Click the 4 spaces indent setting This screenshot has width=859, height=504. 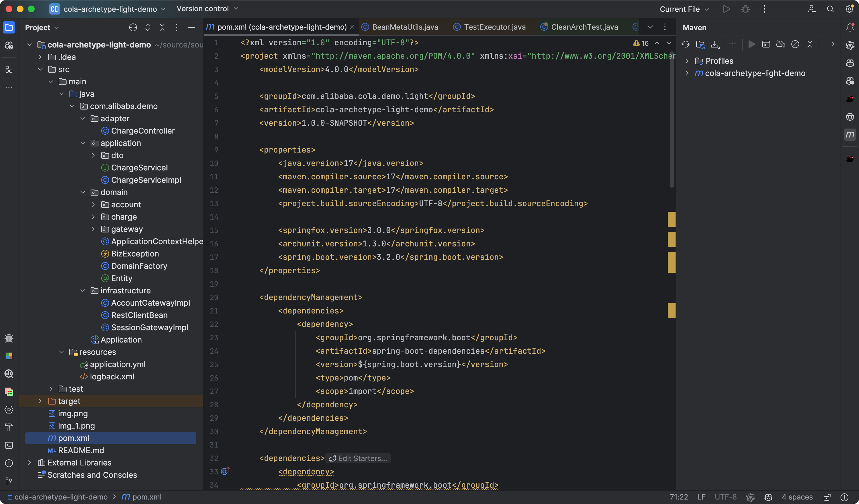[x=797, y=497]
